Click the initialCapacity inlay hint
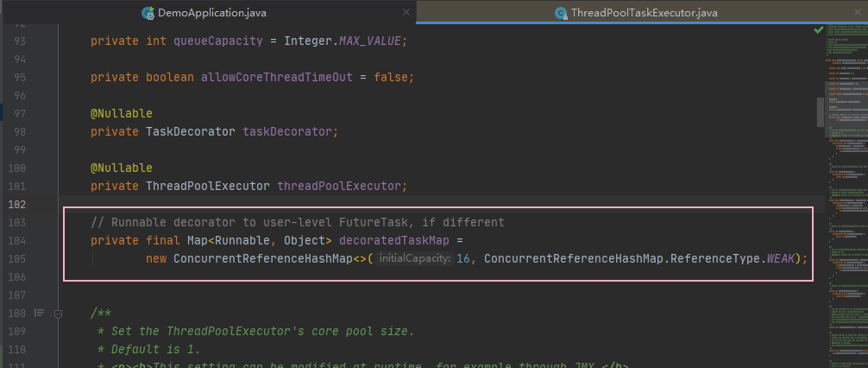This screenshot has height=368, width=868. point(414,258)
